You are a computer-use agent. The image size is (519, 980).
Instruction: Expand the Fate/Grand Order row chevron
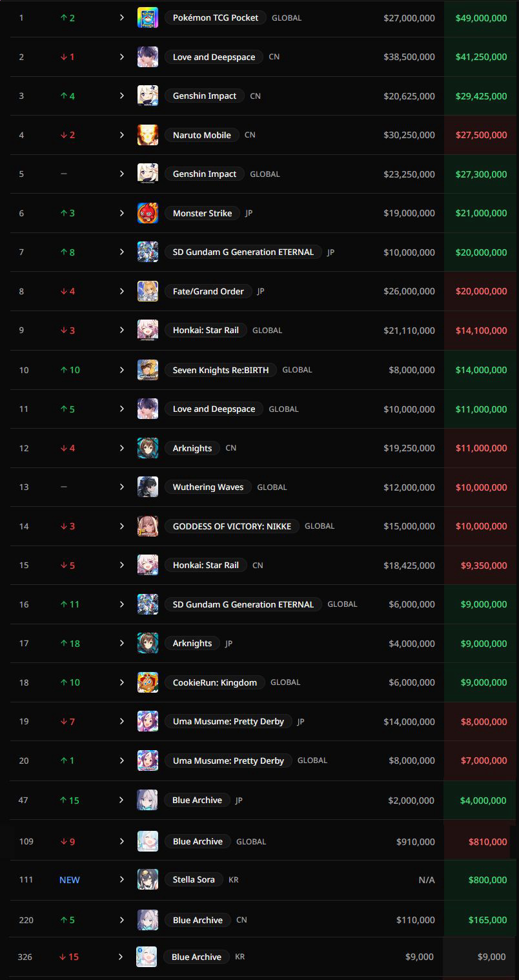tap(121, 291)
